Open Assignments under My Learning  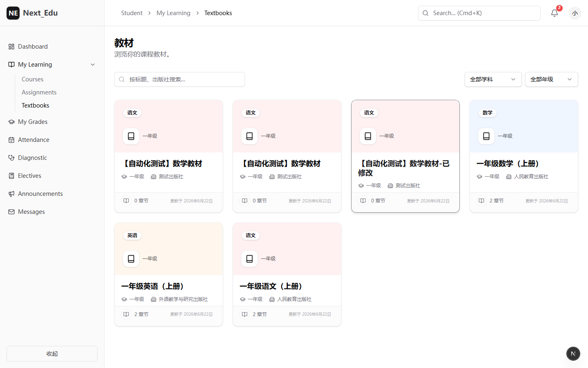39,92
